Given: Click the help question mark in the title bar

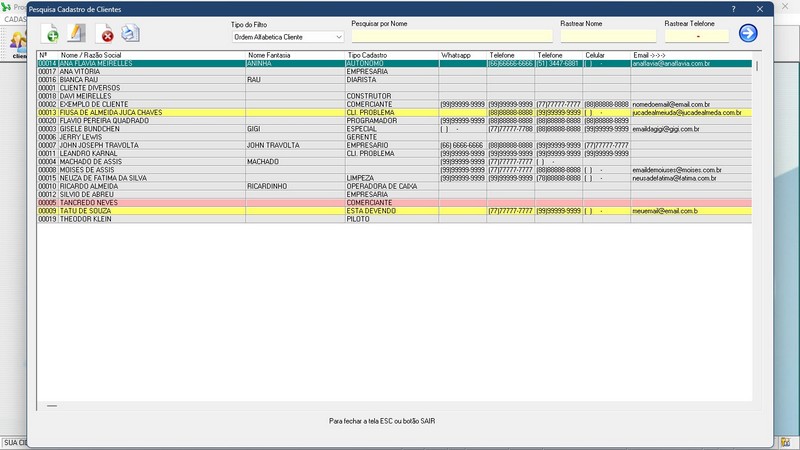Looking at the screenshot, I should pos(733,9).
